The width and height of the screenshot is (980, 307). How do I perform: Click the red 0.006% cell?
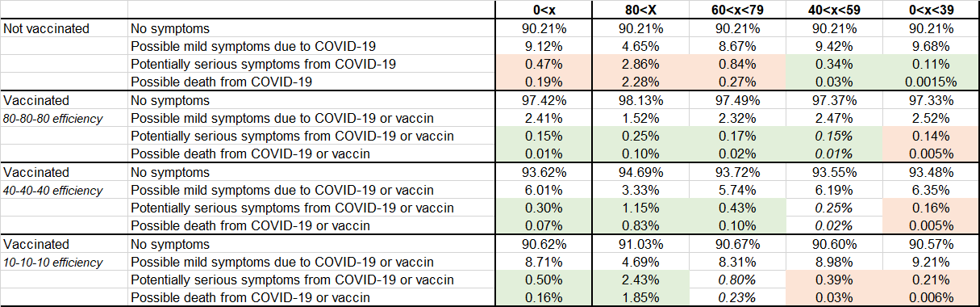(928, 297)
